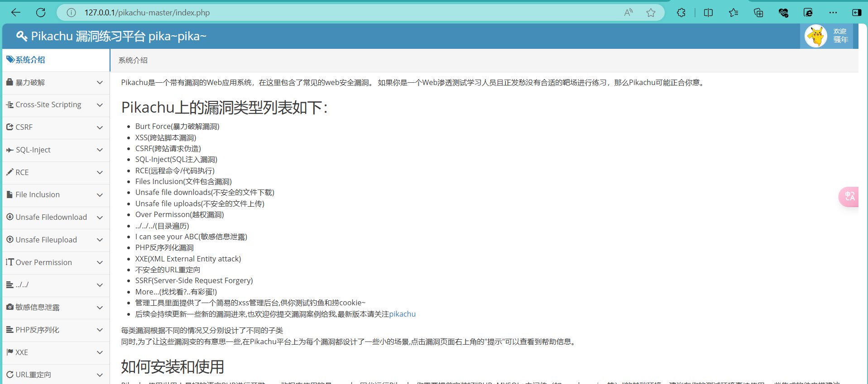Open the ../../ menu item
Viewport: 868px width, 384px height.
[x=56, y=285]
